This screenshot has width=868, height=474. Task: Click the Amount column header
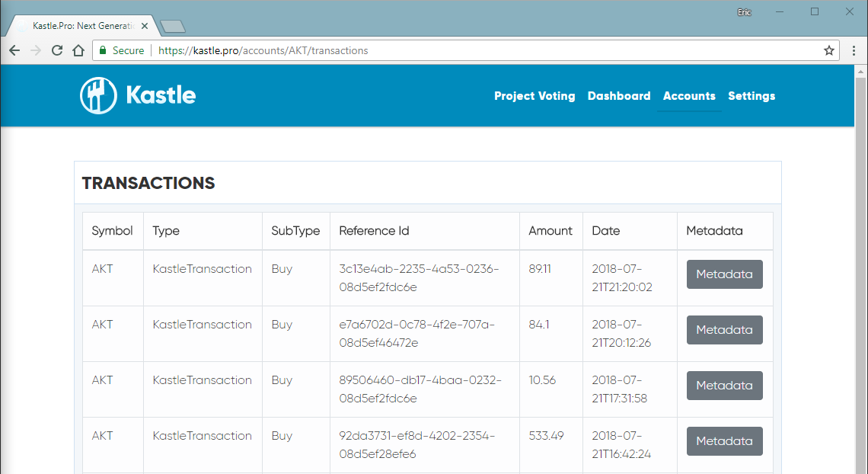pos(550,231)
